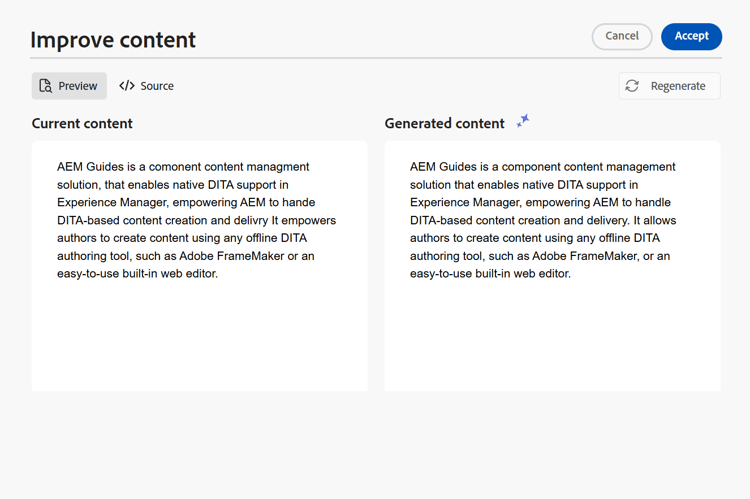Click the "Generated content" heading
This screenshot has width=750, height=499.
[x=444, y=124]
